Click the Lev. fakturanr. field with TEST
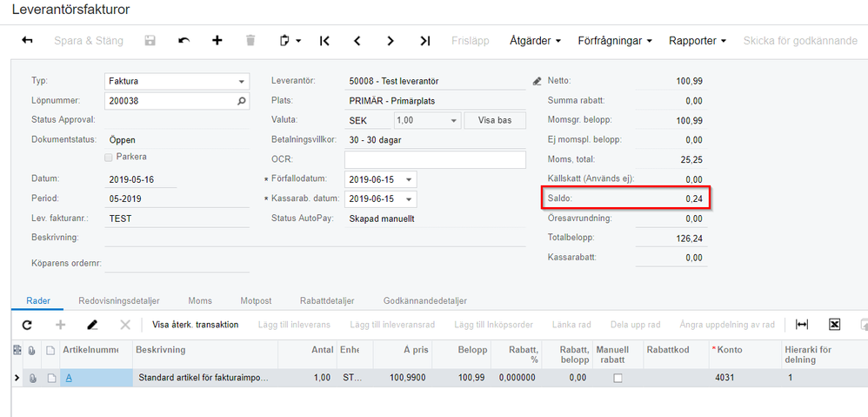 coord(177,219)
